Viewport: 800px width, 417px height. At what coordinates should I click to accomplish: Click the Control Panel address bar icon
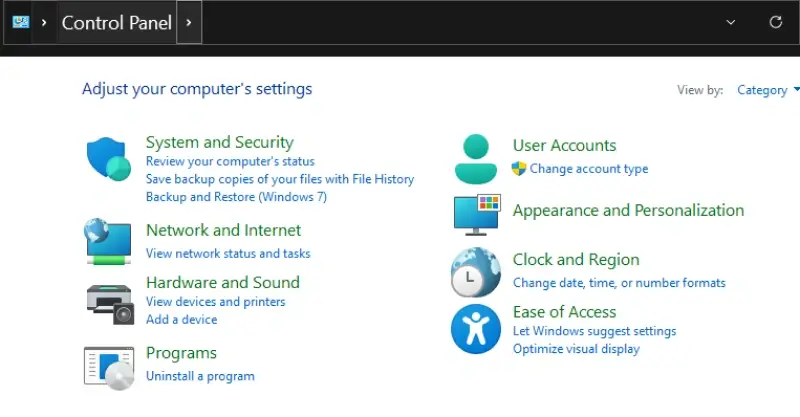click(21, 22)
